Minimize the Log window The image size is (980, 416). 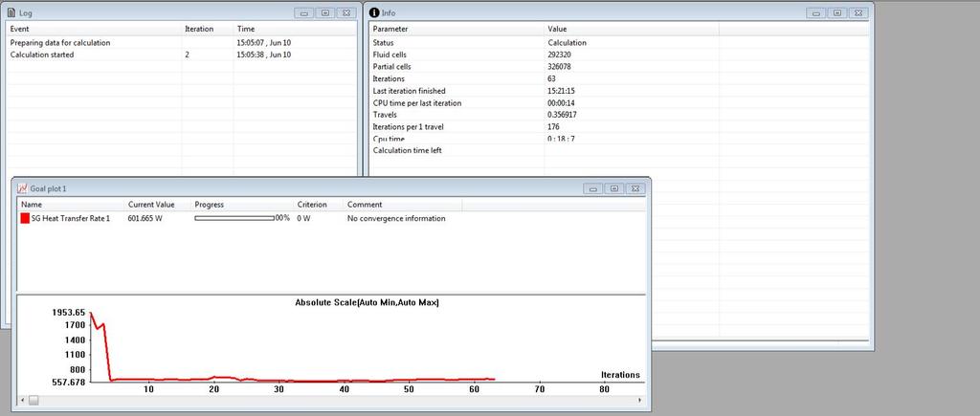coord(304,12)
